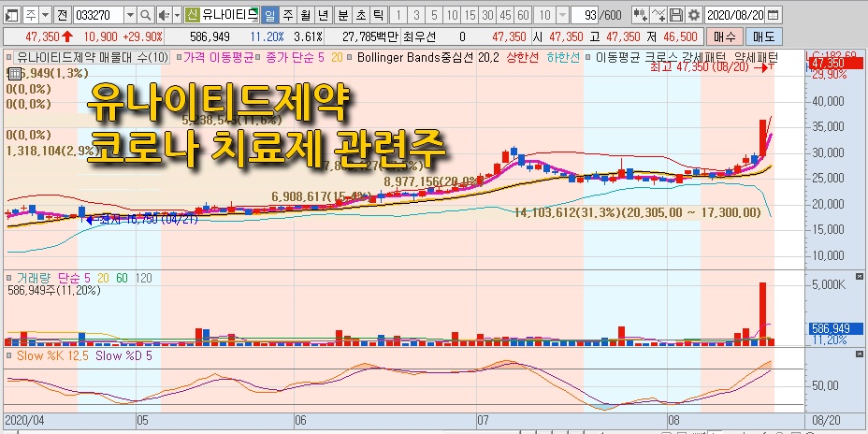The width and height of the screenshot is (868, 434).
Task: Click the 07 month label on axis
Action: 484,420
